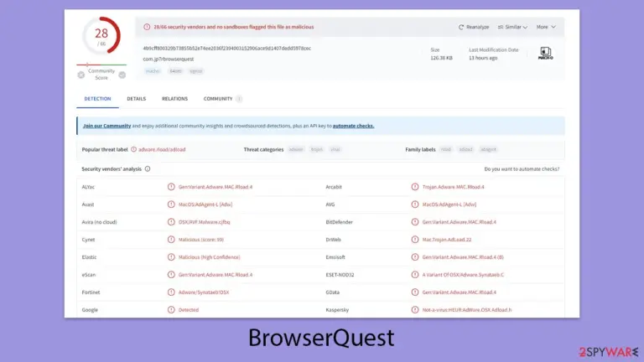Click BitDefender detection warning icon
Viewport: 644px width, 362px height.
415,222
